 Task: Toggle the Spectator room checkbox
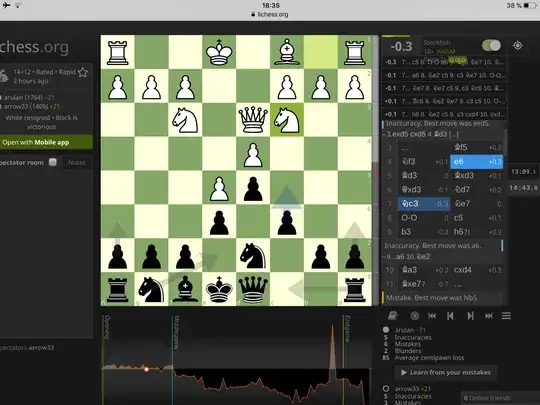pyautogui.click(x=53, y=162)
